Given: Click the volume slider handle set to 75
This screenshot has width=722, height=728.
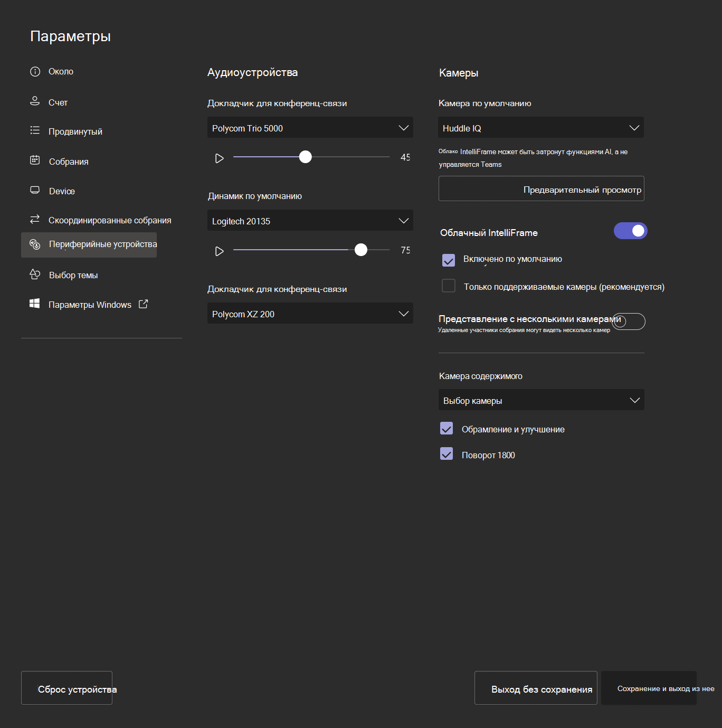Looking at the screenshot, I should pyautogui.click(x=361, y=250).
